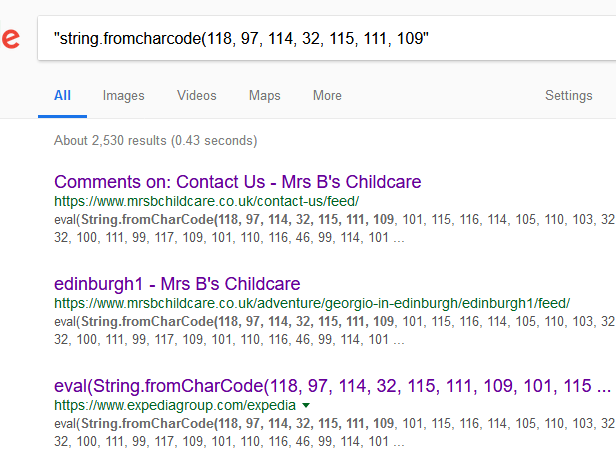Select the All results tab
This screenshot has height=475, width=616.
[62, 95]
